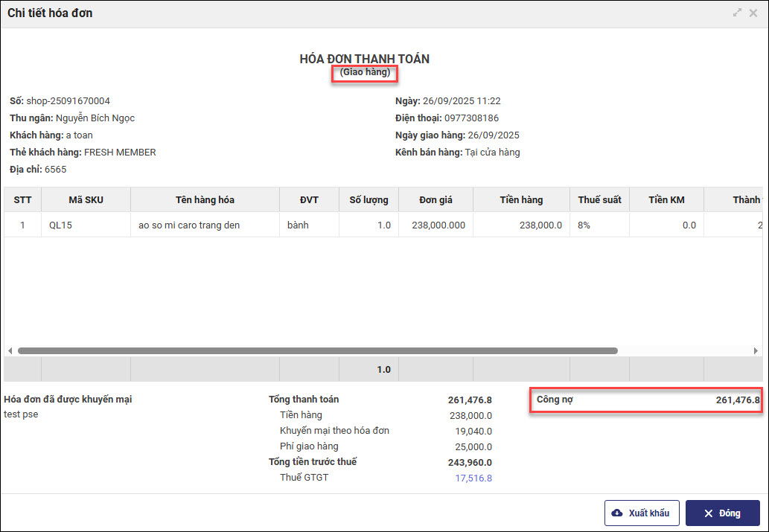
Task: Open the Thuế GTGT amount 17,516.8 link
Action: [473, 478]
